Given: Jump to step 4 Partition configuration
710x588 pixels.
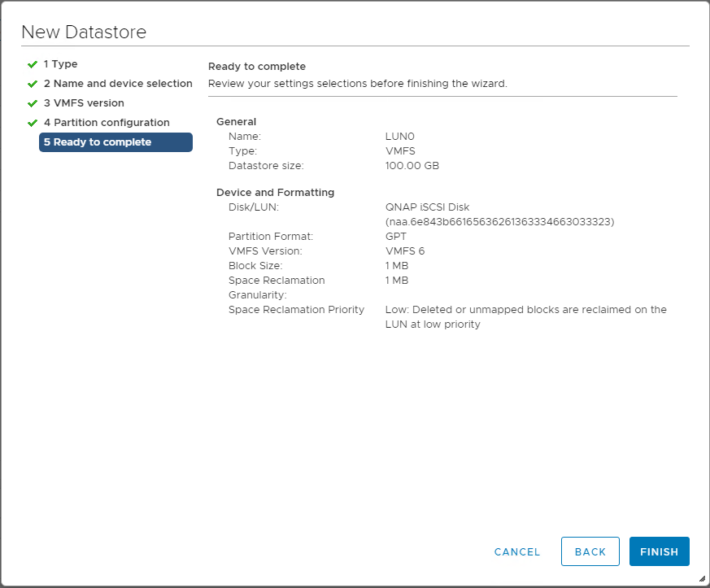Looking at the screenshot, I should click(x=107, y=123).
